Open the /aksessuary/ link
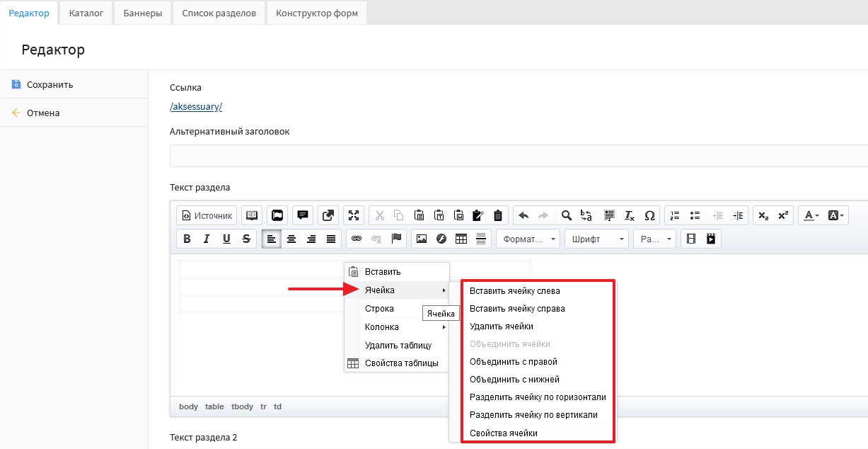868x449 pixels. point(196,106)
